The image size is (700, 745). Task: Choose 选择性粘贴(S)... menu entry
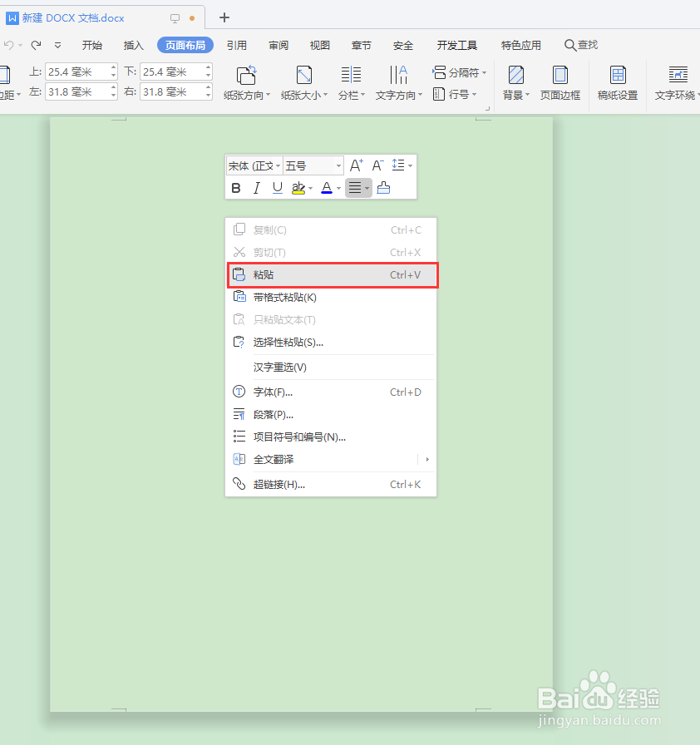331,342
